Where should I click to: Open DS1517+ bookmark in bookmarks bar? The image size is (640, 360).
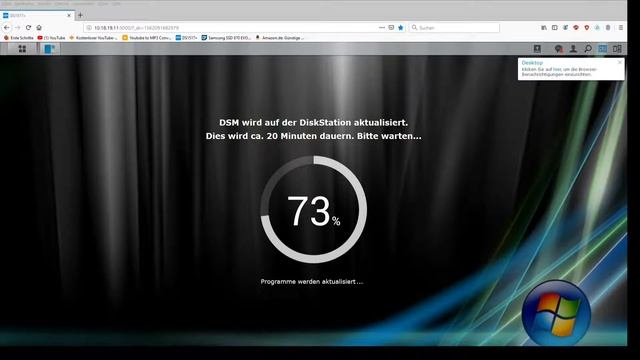[187, 38]
